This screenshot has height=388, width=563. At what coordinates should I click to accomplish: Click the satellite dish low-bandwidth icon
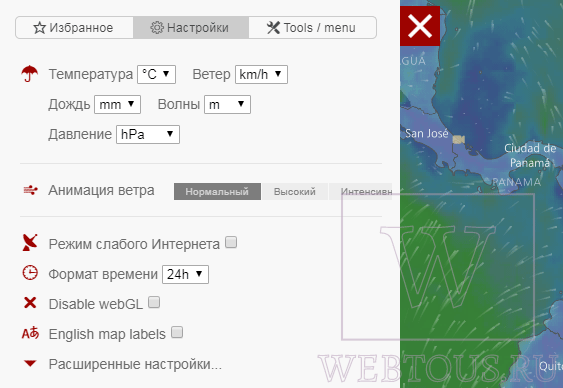tap(30, 243)
